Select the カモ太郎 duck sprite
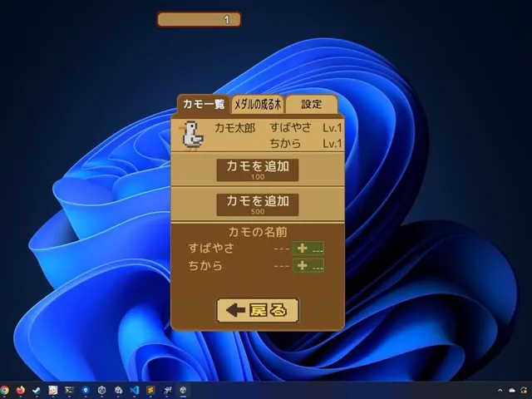 click(192, 135)
